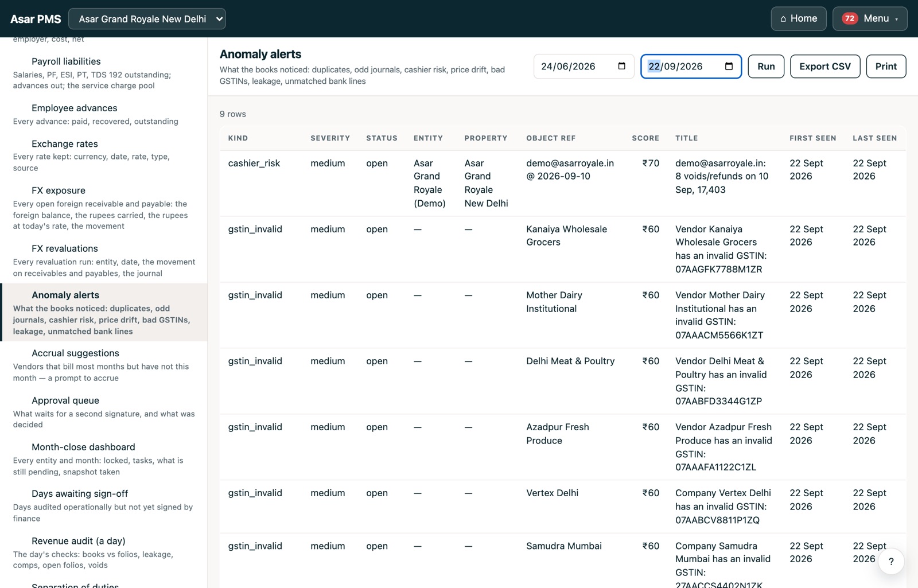Click the SEVERITY column header
918x588 pixels.
coord(330,138)
